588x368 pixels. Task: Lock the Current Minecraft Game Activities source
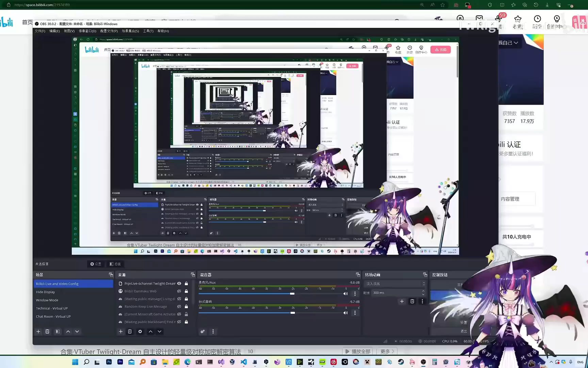[186, 314]
